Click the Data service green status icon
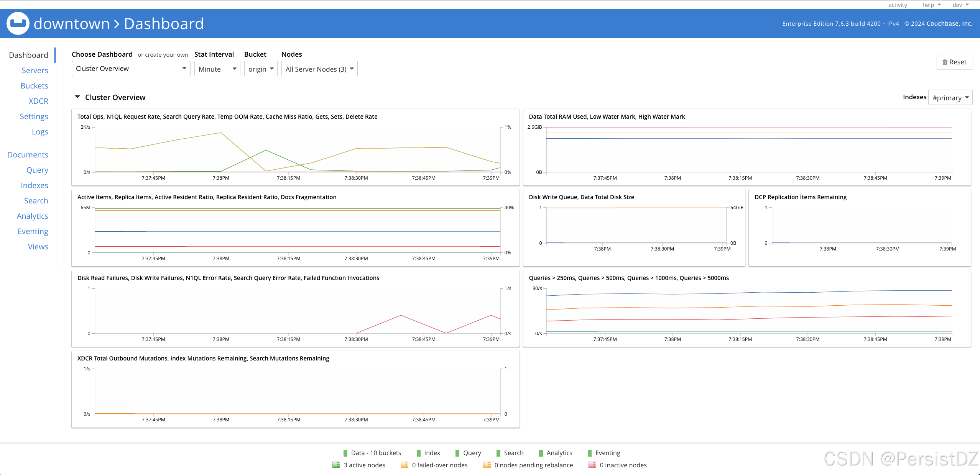The height and width of the screenshot is (475, 980). tap(345, 453)
